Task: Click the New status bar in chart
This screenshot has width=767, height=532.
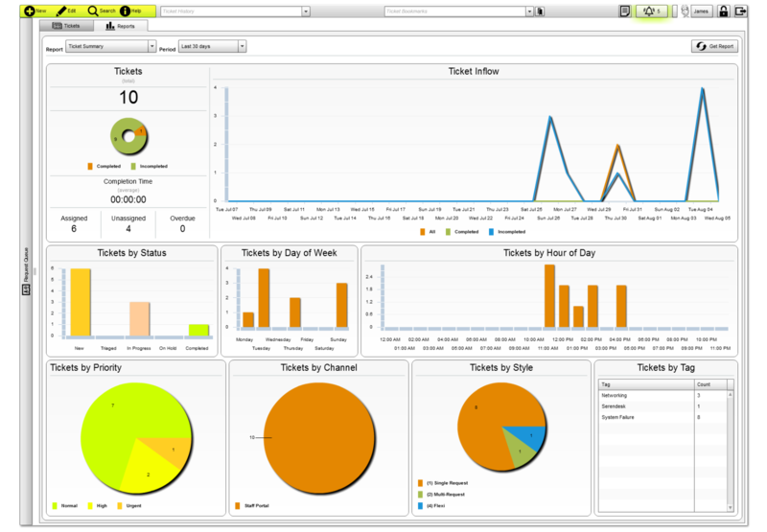Action: [81, 302]
